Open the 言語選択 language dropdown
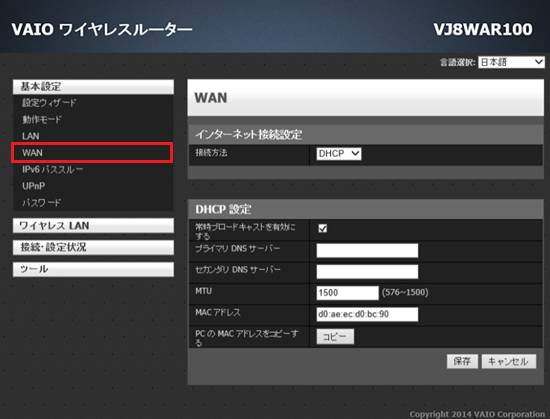550x419 pixels. coord(511,62)
